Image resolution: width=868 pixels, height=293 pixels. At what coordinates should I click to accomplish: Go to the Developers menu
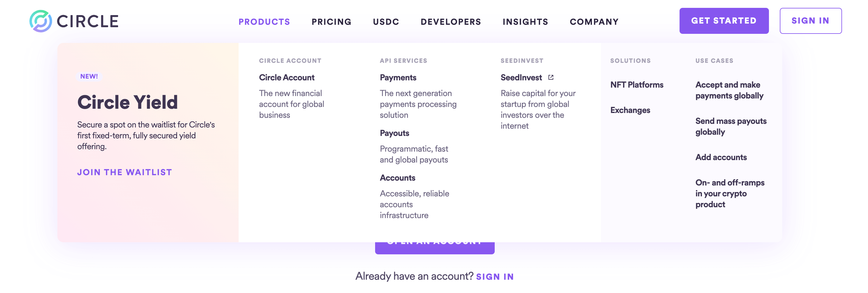coord(451,21)
